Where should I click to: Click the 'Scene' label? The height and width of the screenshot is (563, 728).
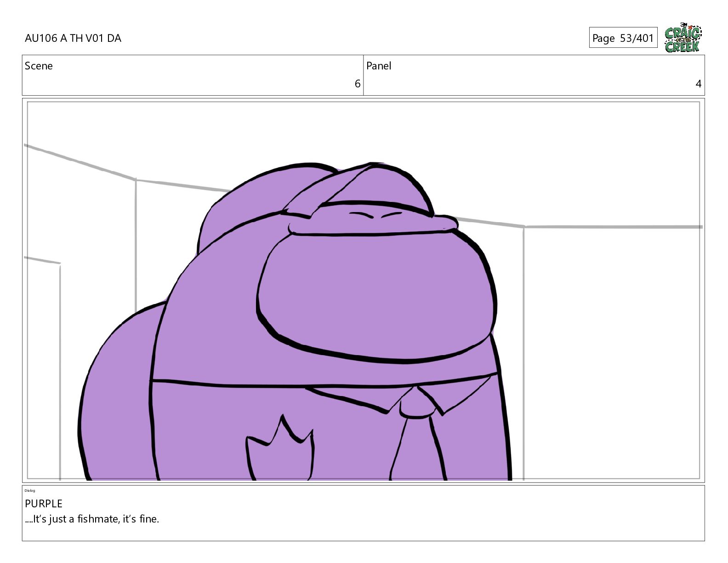point(39,66)
